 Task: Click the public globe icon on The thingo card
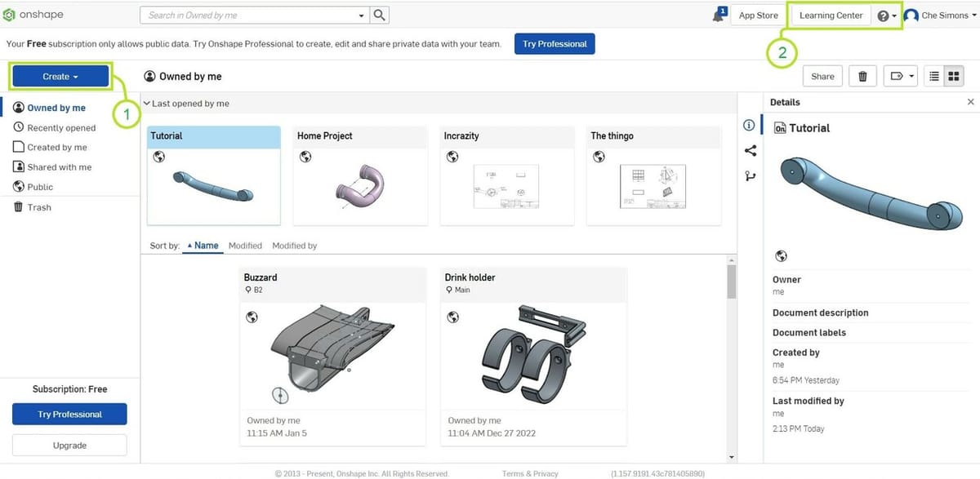tap(599, 157)
